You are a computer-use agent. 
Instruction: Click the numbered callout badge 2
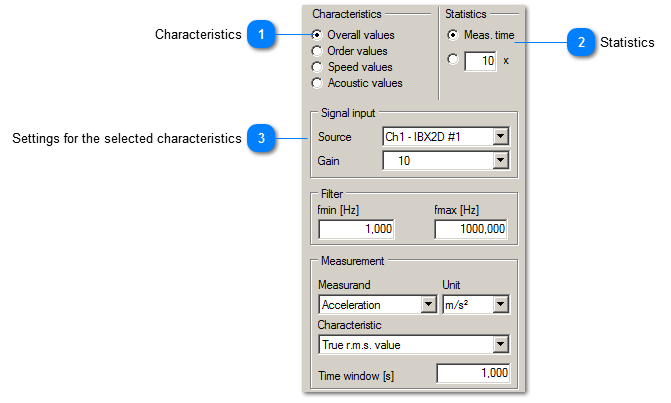pyautogui.click(x=579, y=43)
